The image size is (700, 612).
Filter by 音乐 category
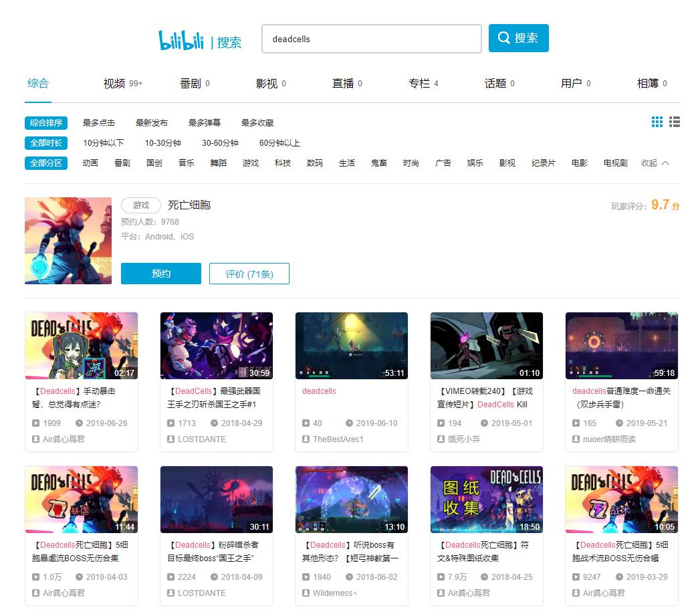point(187,163)
